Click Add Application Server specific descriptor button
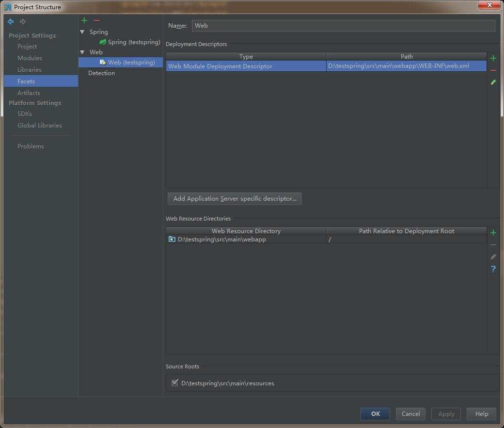Image resolution: width=504 pixels, height=428 pixels. point(235,198)
